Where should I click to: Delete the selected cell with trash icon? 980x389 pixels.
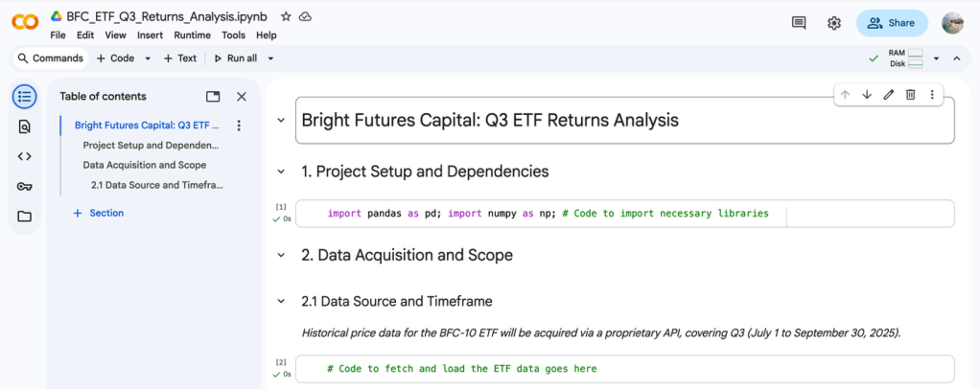(x=911, y=94)
